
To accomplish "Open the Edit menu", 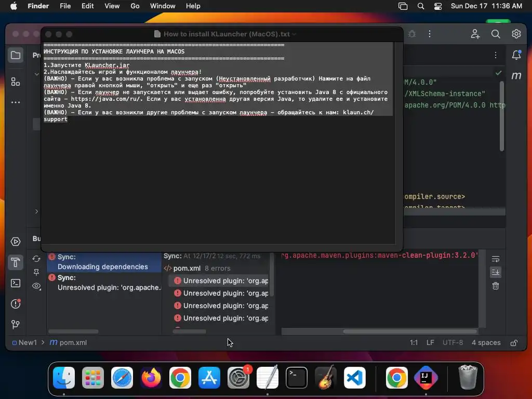I will tap(87, 6).
